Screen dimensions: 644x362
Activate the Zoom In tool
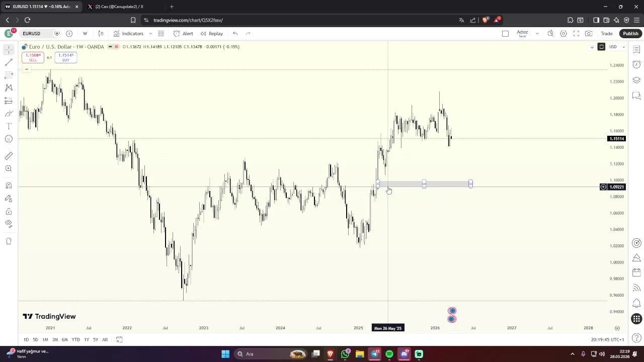9,169
